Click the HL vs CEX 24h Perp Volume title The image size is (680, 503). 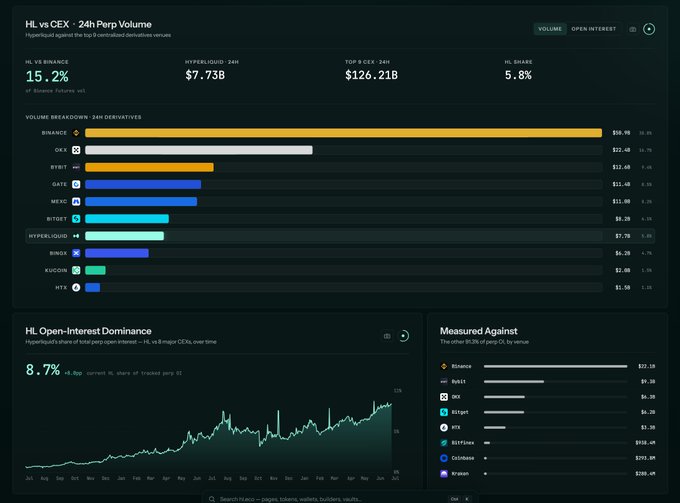88,24
